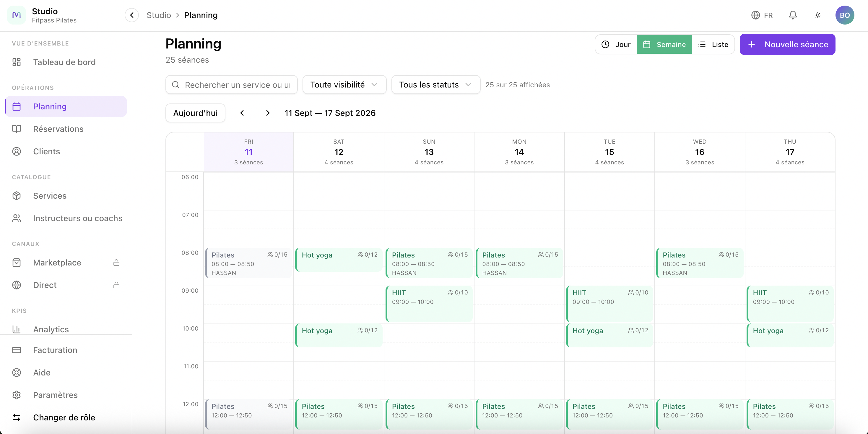Open Clients in sidebar
Viewport: 868px width, 434px height.
click(x=66, y=151)
